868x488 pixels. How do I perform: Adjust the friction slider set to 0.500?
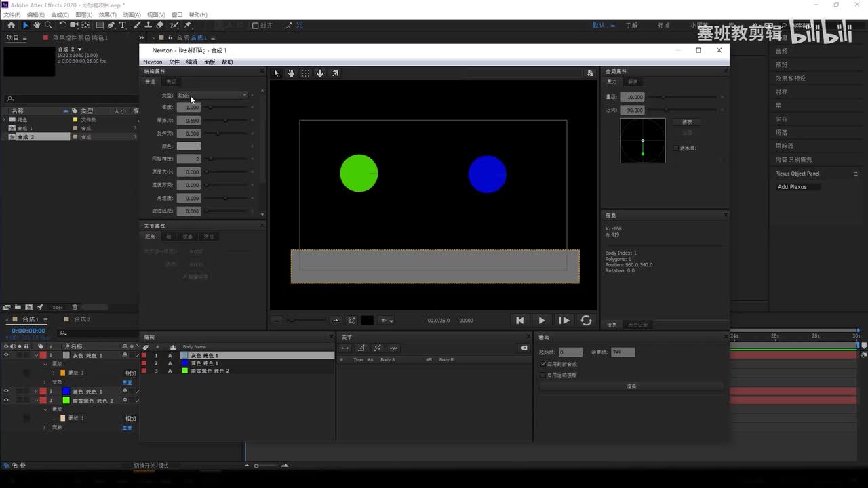pyautogui.click(x=226, y=121)
